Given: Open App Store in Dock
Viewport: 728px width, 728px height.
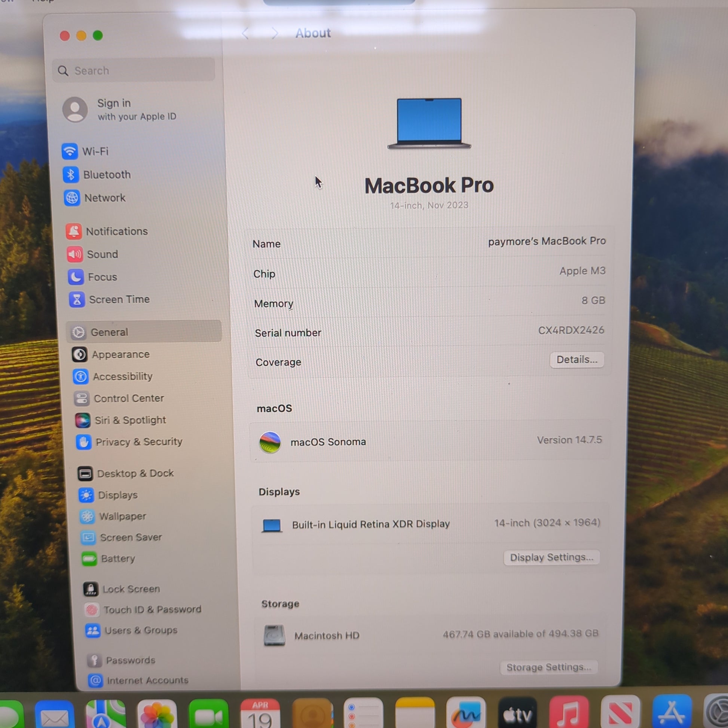Looking at the screenshot, I should [x=672, y=712].
